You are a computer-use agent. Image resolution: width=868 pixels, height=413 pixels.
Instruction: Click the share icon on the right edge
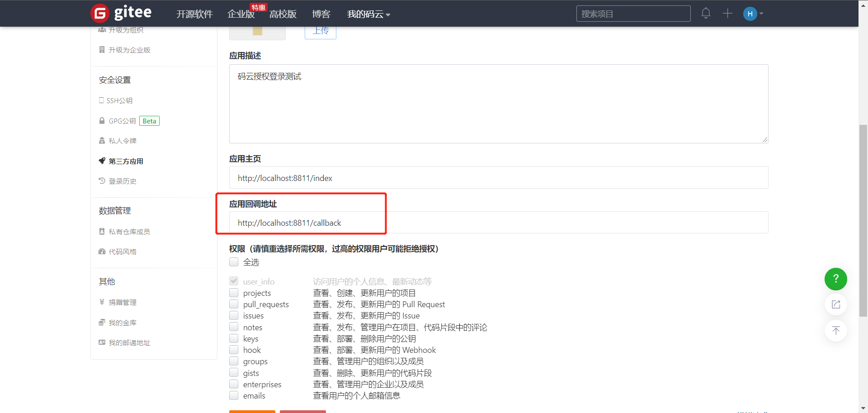coord(836,304)
